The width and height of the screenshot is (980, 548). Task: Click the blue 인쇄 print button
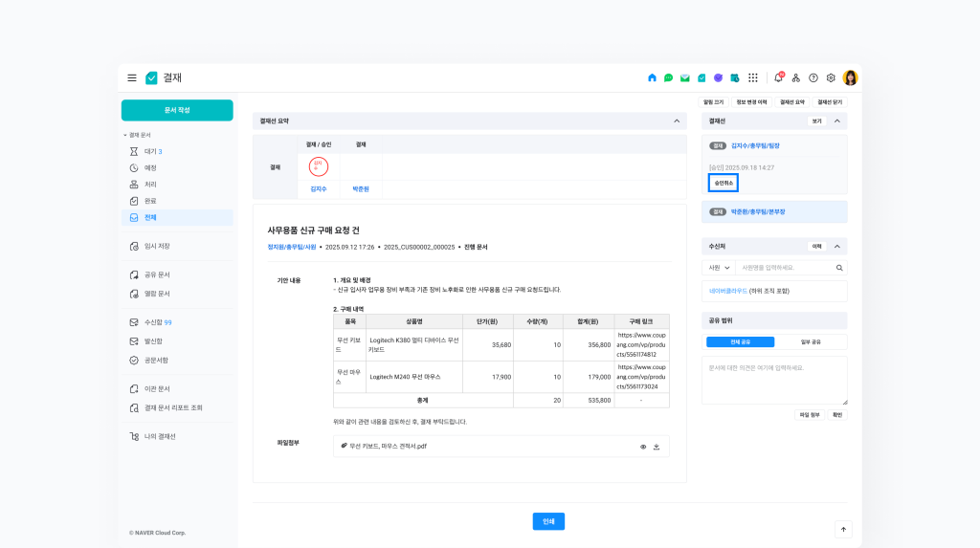coord(548,521)
